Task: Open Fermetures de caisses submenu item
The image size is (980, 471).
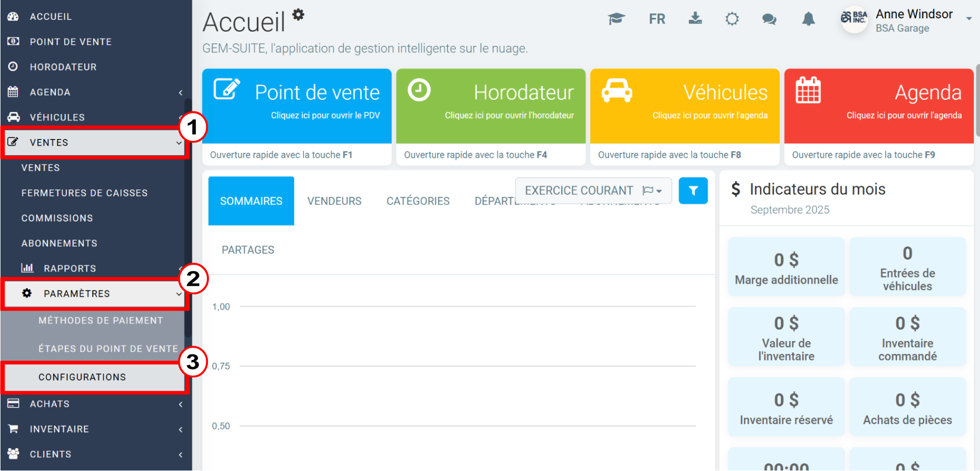Action: [85, 193]
